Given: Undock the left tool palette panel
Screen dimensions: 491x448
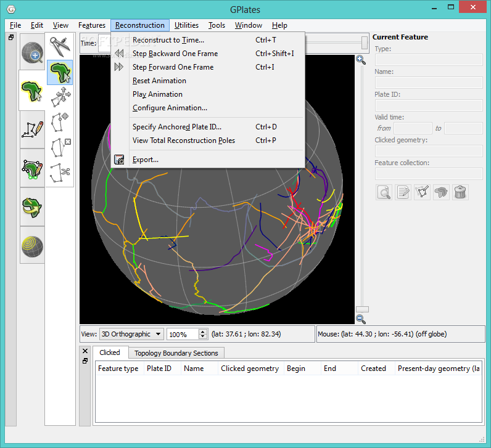Looking at the screenshot, I should click(x=11, y=37).
